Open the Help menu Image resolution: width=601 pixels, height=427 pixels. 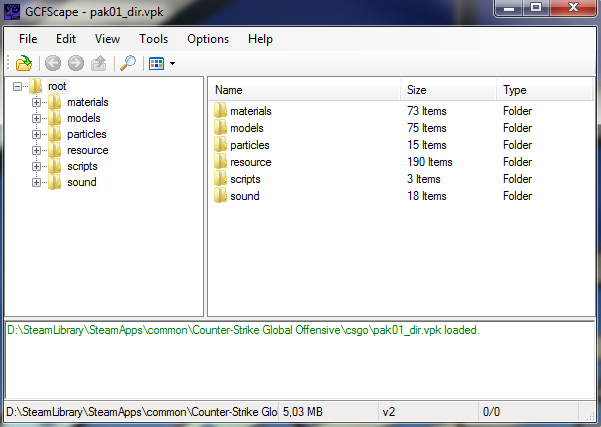[260, 39]
